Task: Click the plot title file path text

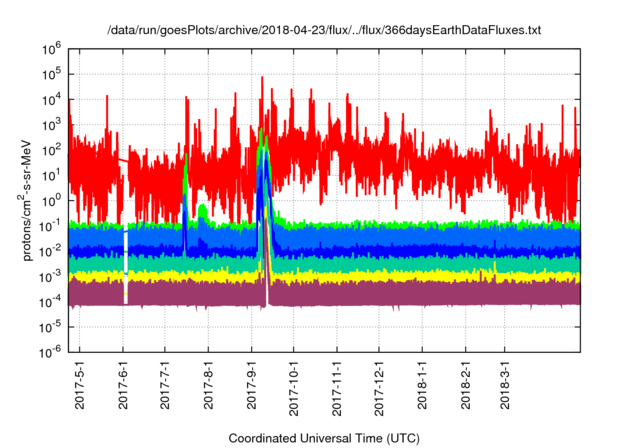Action: (324, 30)
